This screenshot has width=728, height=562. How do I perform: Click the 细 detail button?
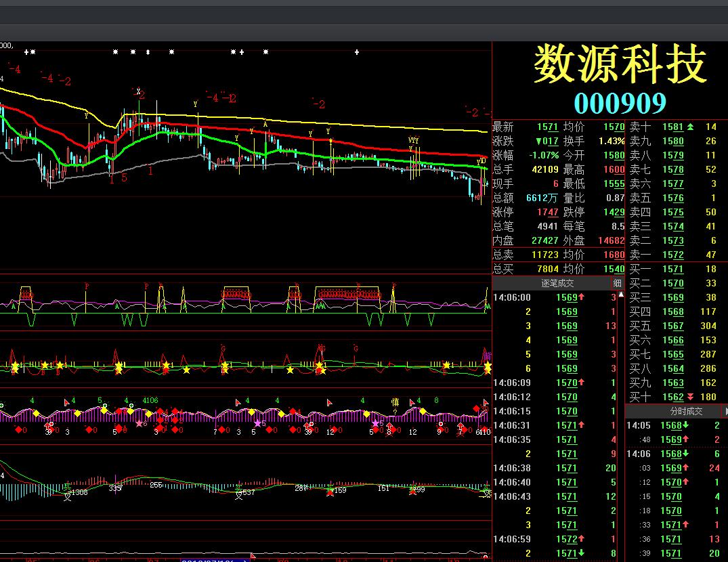point(617,283)
